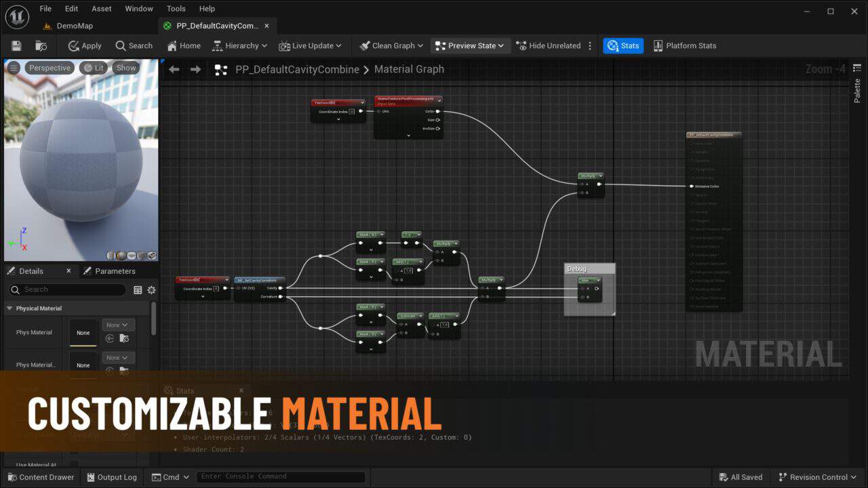Open Details panel settings gear

tap(151, 290)
